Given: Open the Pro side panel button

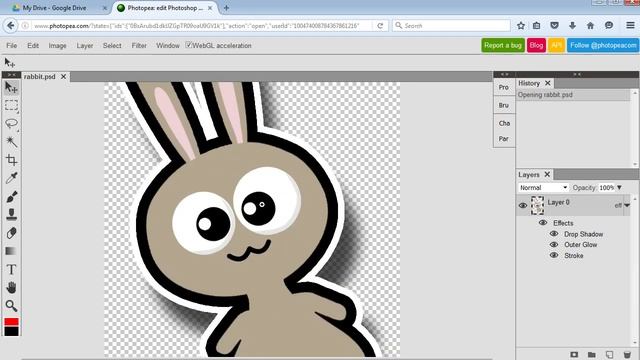Looking at the screenshot, I should pos(504,87).
